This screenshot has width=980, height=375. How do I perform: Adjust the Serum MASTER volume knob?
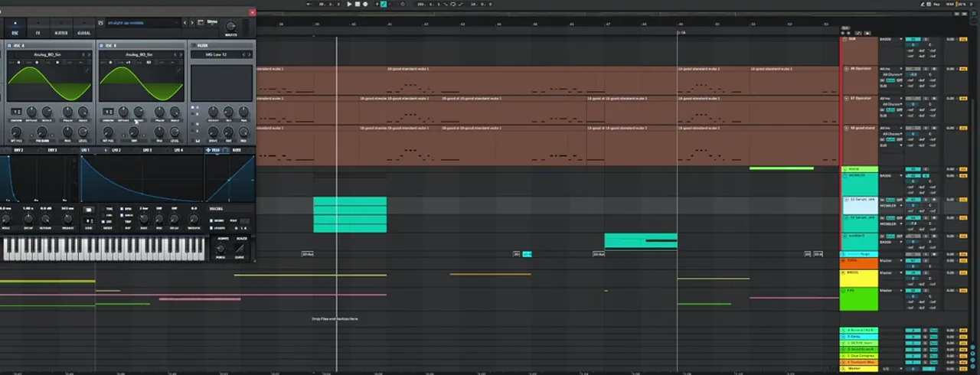(x=231, y=24)
